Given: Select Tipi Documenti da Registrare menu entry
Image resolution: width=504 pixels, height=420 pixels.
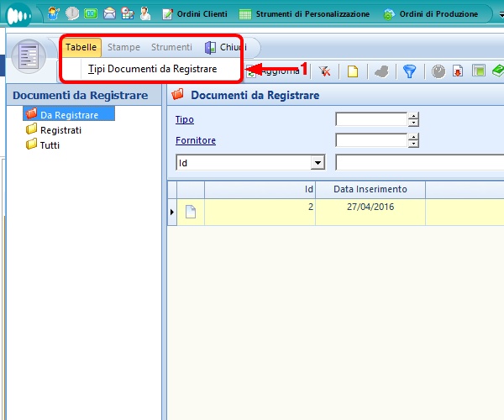Looking at the screenshot, I should 152,69.
